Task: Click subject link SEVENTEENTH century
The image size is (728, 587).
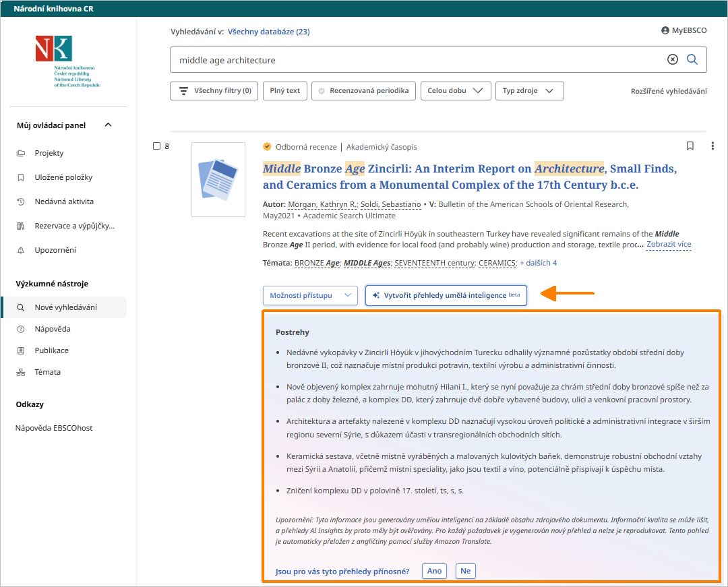Action: click(435, 263)
